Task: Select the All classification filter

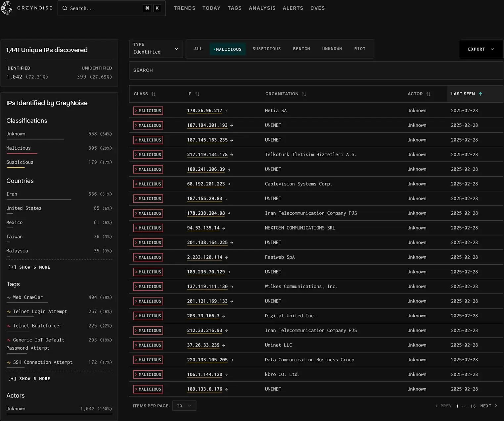Action: tap(198, 49)
